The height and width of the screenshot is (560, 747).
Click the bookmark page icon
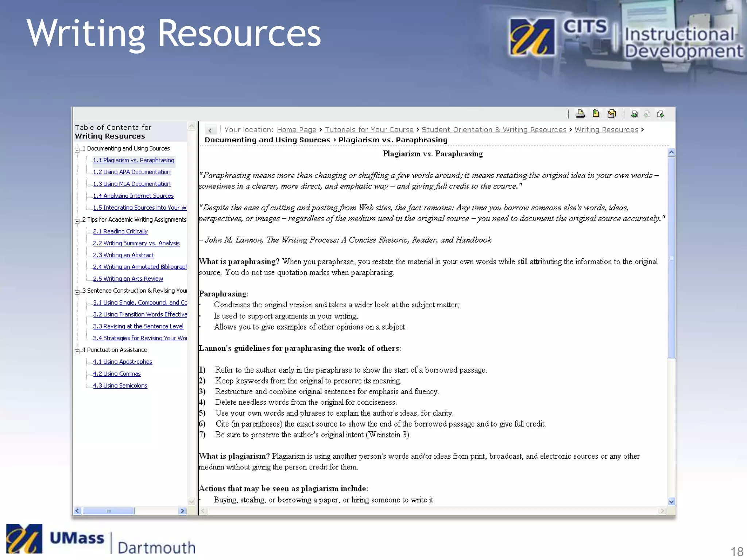pos(596,114)
